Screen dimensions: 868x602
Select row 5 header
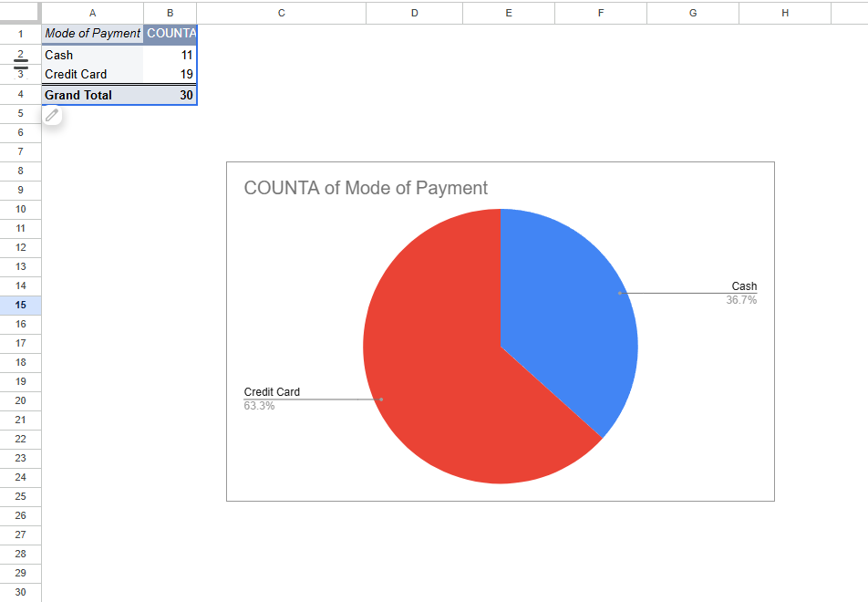[x=20, y=113]
